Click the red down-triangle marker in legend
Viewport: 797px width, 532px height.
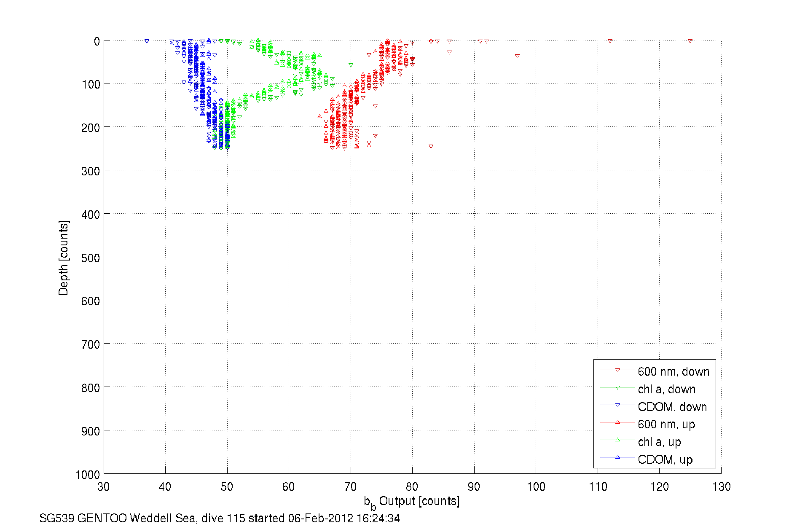click(617, 370)
